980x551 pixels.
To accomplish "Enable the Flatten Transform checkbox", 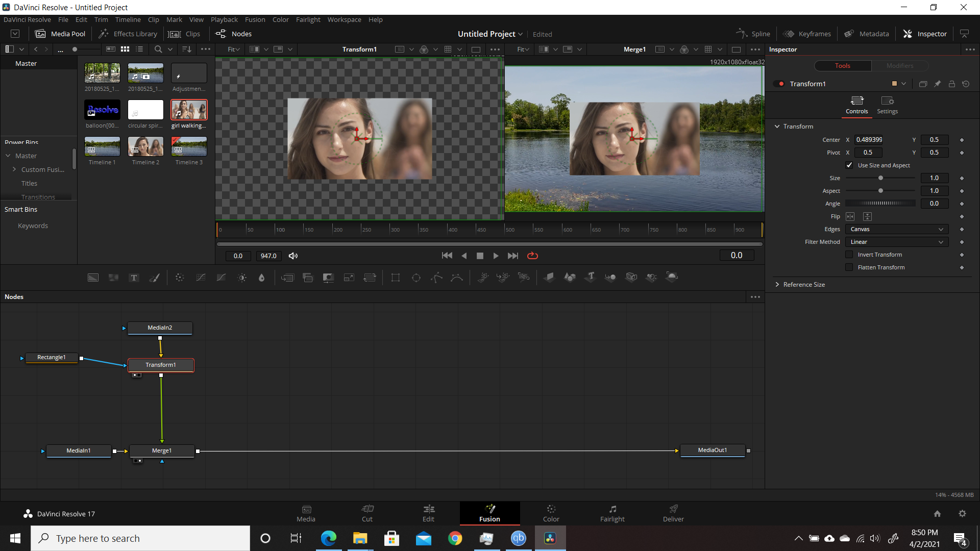I will tap(849, 267).
